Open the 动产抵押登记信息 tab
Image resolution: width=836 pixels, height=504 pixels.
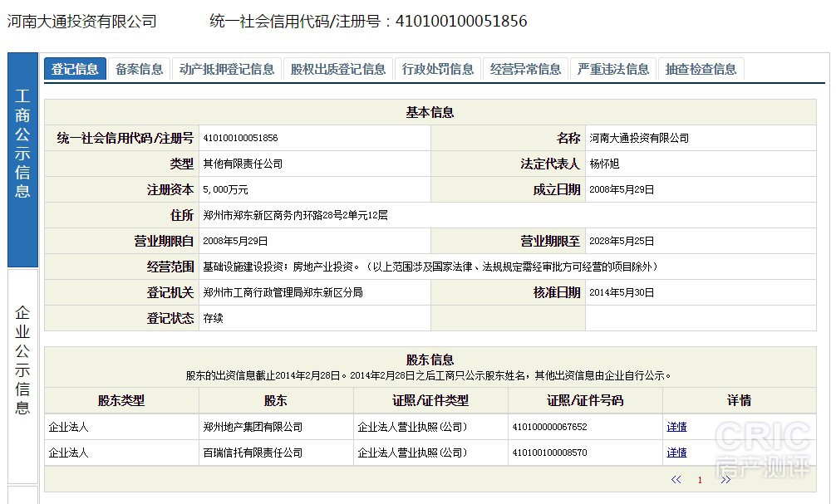(227, 69)
